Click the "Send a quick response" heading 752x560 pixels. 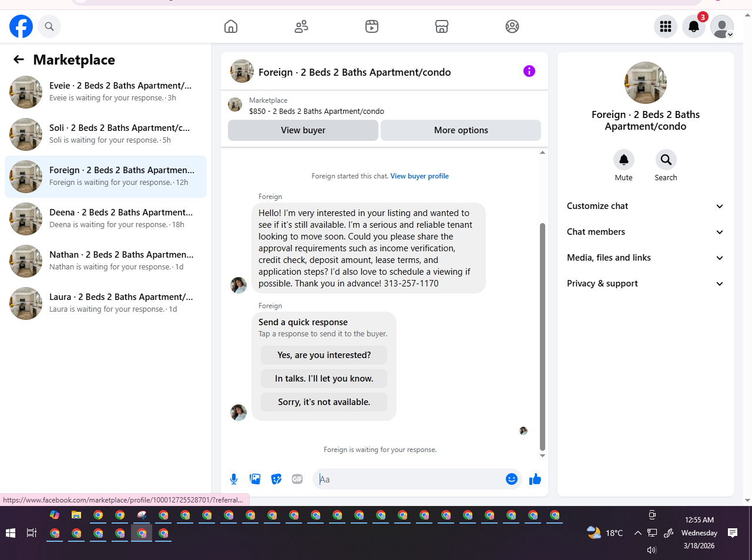303,322
